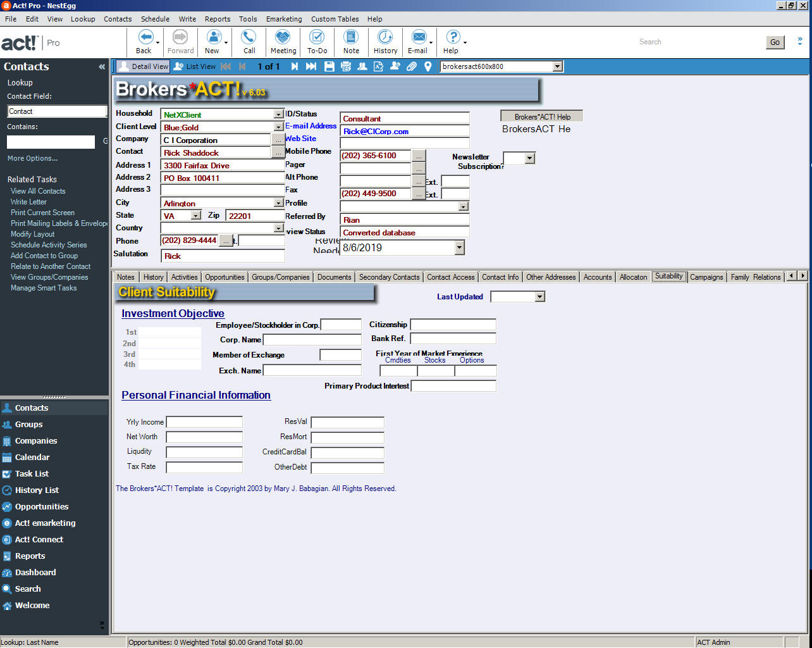Open the State dropdown arrow
This screenshot has width=812, height=648.
pos(196,216)
